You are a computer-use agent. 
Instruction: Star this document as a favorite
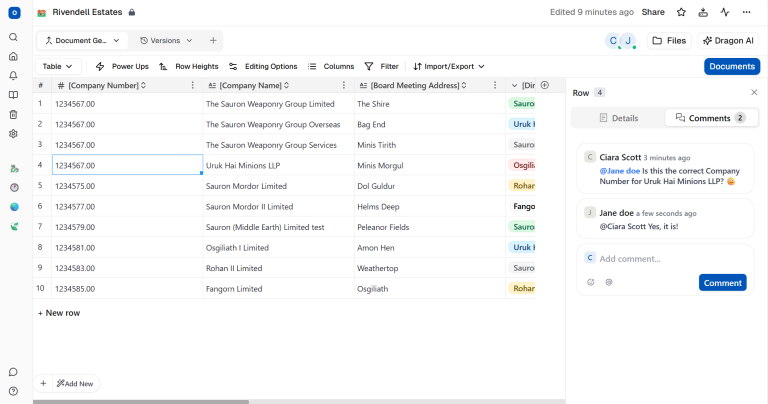(x=681, y=12)
